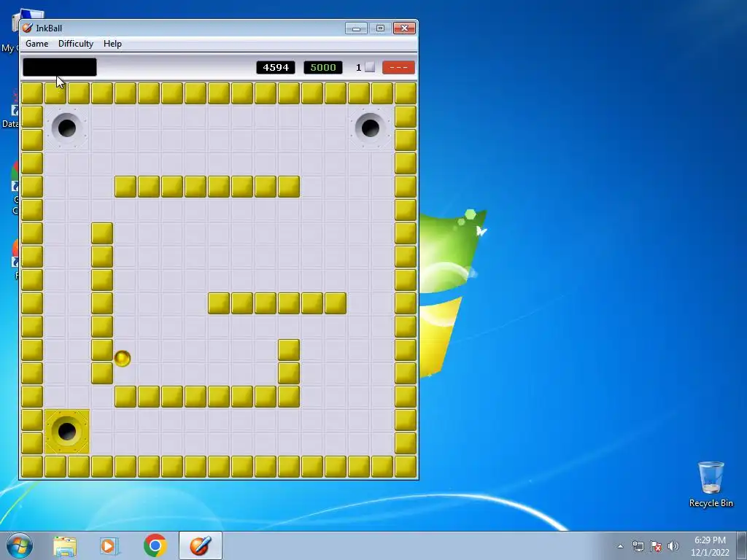Open the Windows Start menu
The image size is (747, 560).
(20, 545)
